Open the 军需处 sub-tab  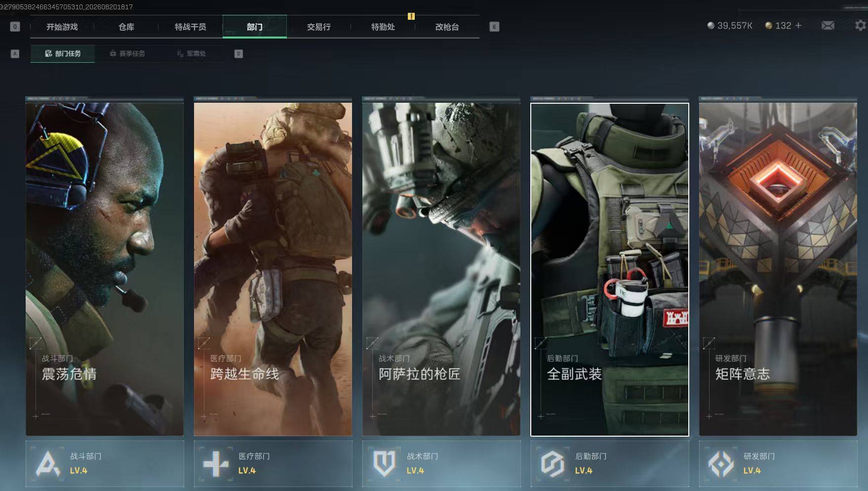(x=191, y=53)
